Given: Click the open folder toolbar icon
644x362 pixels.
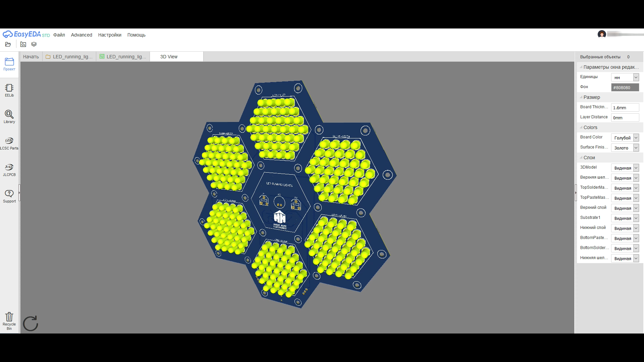Looking at the screenshot, I should [8, 44].
